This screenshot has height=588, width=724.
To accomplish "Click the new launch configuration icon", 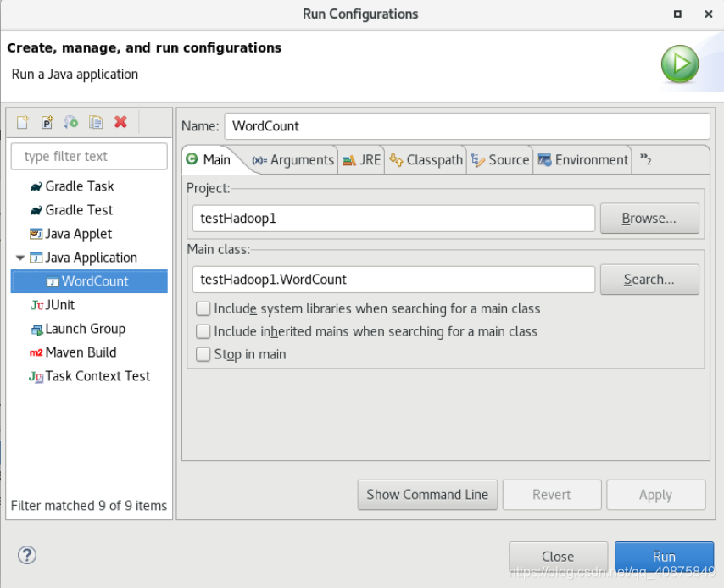I will [x=23, y=122].
